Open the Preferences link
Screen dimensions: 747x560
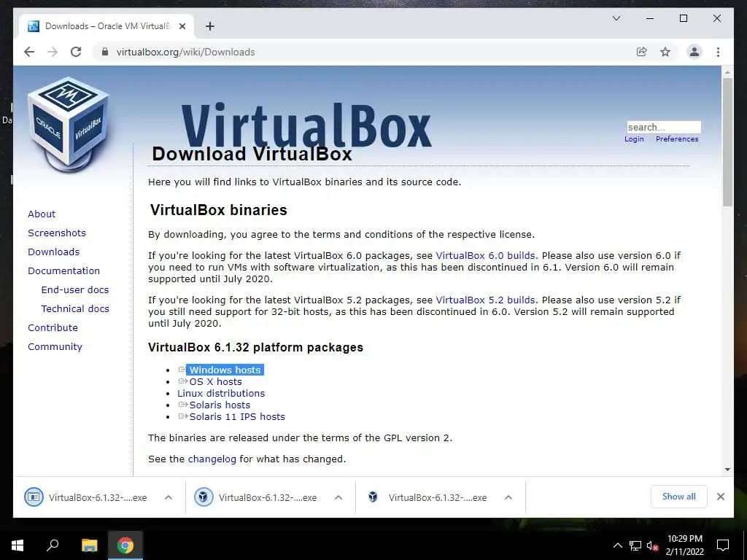(x=677, y=139)
